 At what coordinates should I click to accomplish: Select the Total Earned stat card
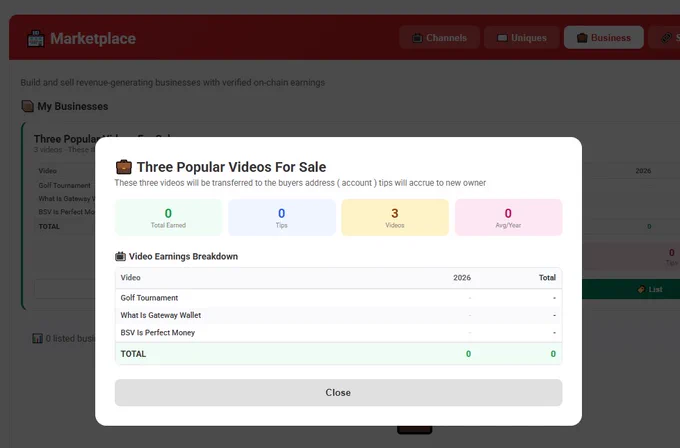click(x=168, y=217)
